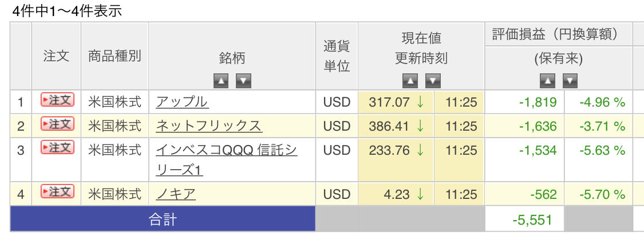Select the 合計 total row label
Screen dimensions: 644x239
pos(163,219)
